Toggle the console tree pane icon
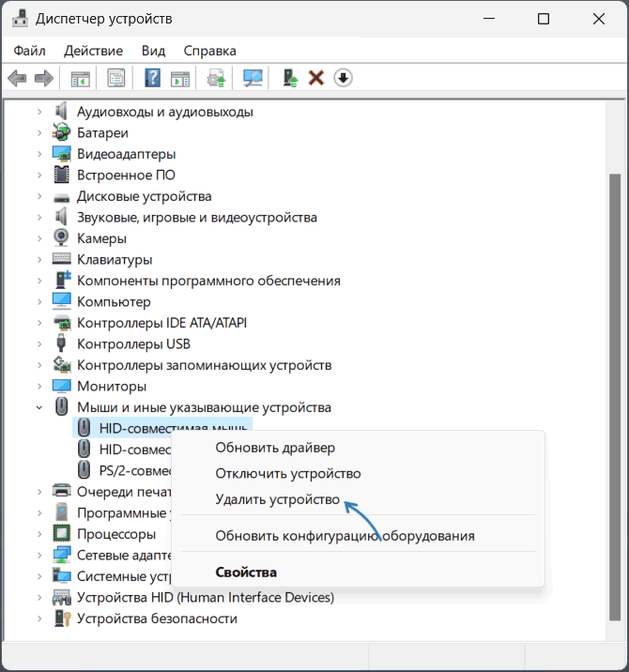This screenshot has height=672, width=629. pos(80,79)
